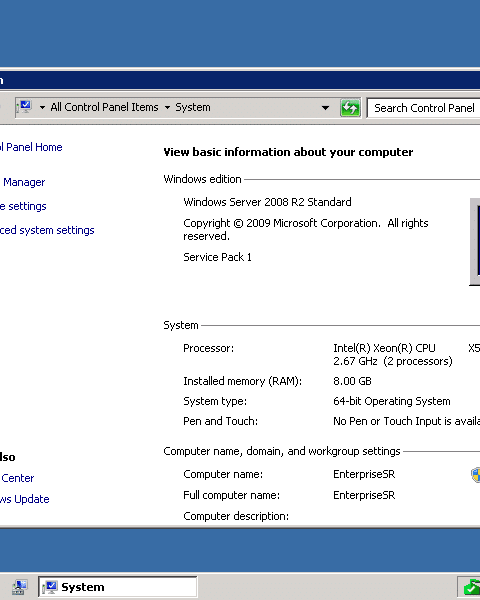Screen dimensions: 480x600
Task: Click Windows Server 2008 R2 Standard text
Action: point(267,202)
